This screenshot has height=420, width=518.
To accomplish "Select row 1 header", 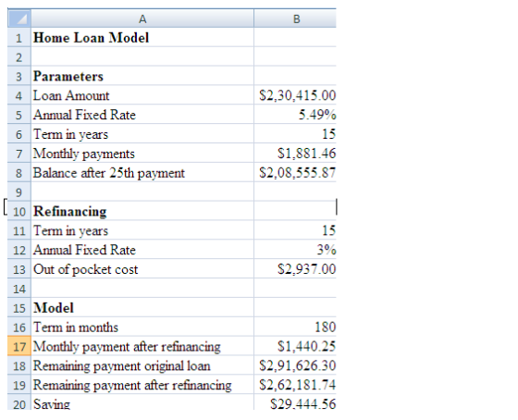I will 19,37.
